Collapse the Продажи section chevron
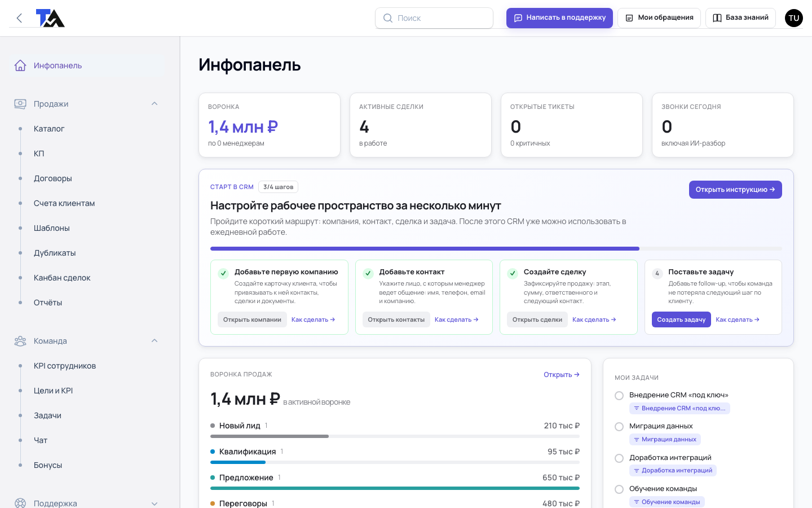812x508 pixels. [x=155, y=104]
